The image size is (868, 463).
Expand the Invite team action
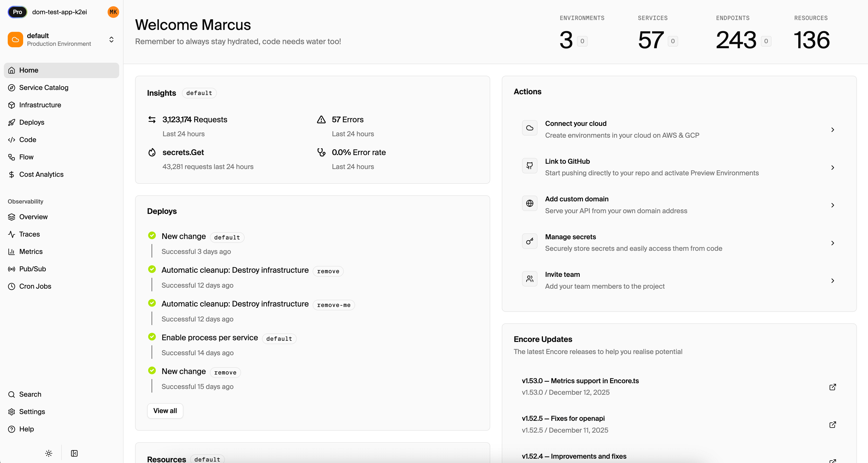click(x=833, y=280)
